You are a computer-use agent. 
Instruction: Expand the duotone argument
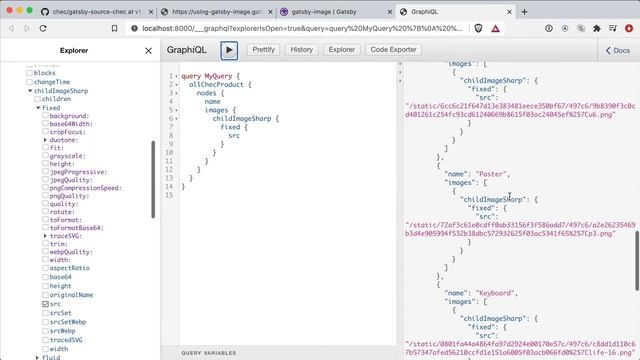coord(45,140)
